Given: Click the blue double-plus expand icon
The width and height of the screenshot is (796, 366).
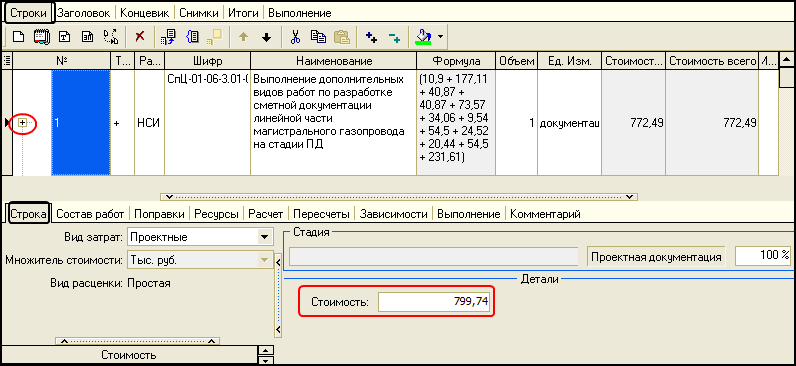Looking at the screenshot, I should [x=372, y=37].
